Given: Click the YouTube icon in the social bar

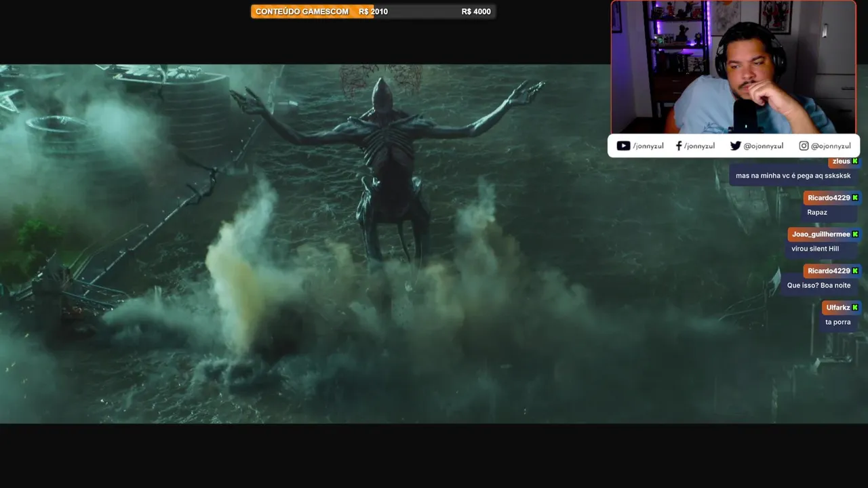Looking at the screenshot, I should click(623, 146).
